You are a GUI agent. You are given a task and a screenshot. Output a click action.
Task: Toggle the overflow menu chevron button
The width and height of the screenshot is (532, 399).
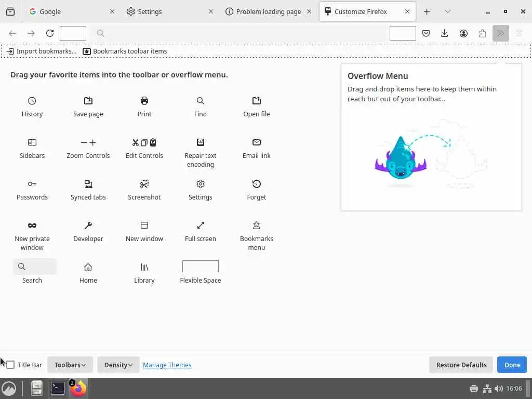coord(501,33)
